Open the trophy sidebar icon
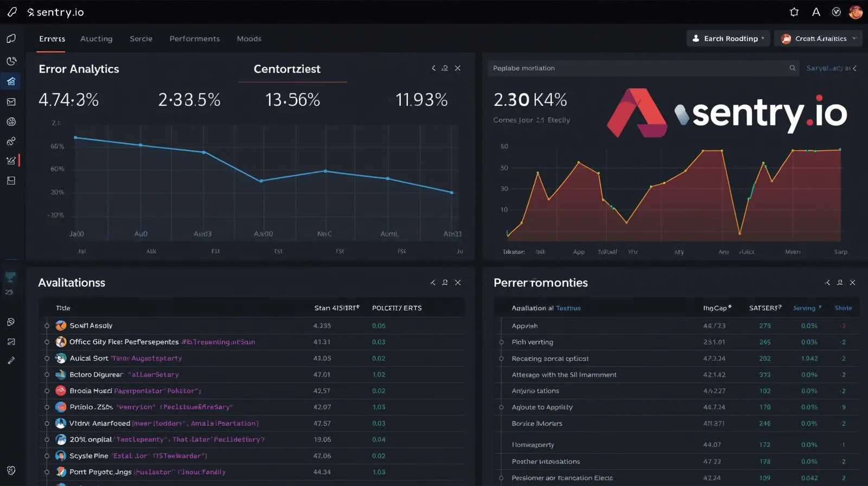This screenshot has width=868, height=486. click(10, 277)
